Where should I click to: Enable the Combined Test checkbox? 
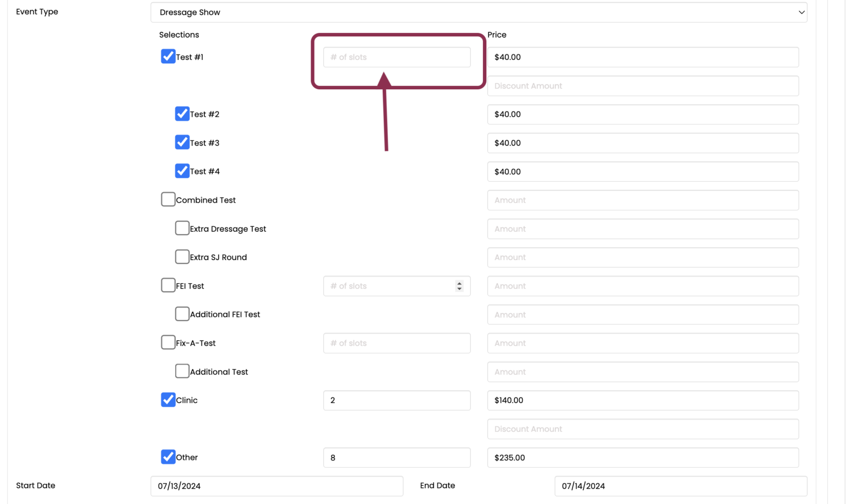click(168, 199)
